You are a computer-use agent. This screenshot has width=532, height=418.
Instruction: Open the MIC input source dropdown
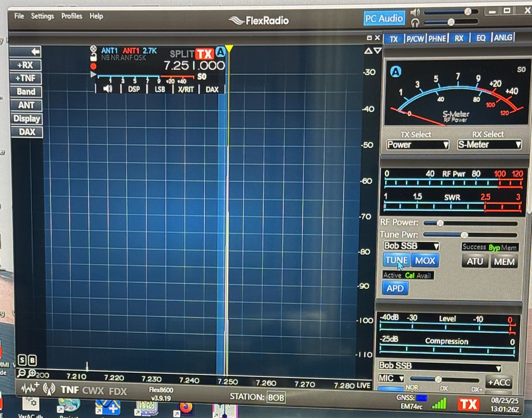click(x=391, y=378)
